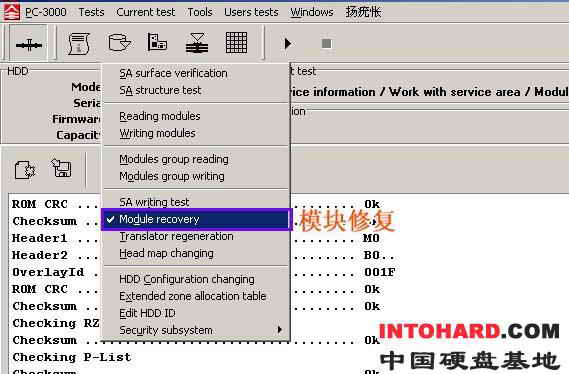Choose SA writing test

click(196, 202)
